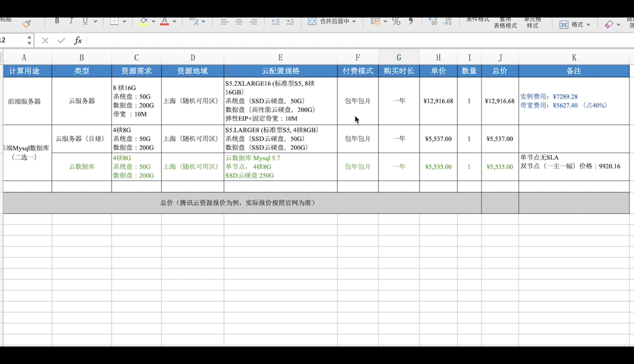This screenshot has width=634, height=364.
Task: Select the 云服务器（自建）cell
Action: coord(82,139)
